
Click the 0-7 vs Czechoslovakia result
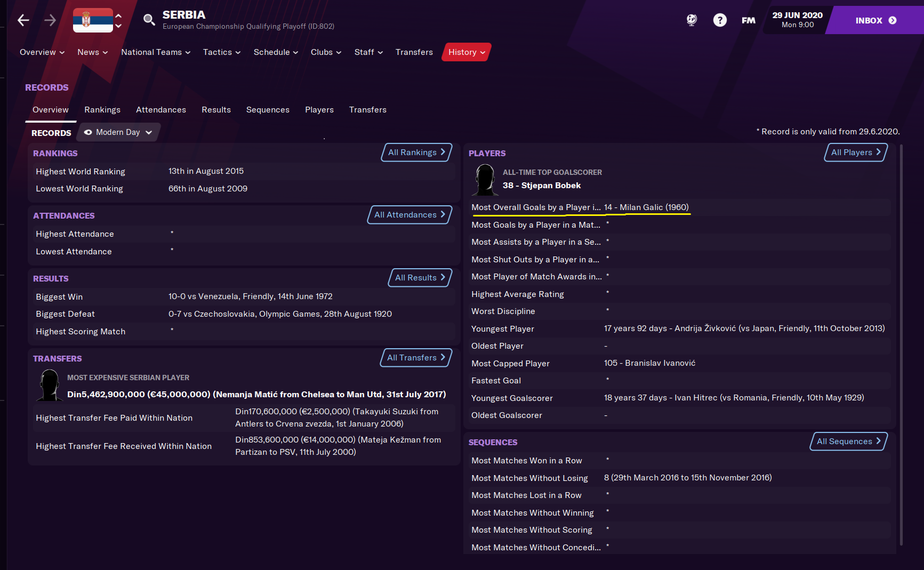pos(280,314)
